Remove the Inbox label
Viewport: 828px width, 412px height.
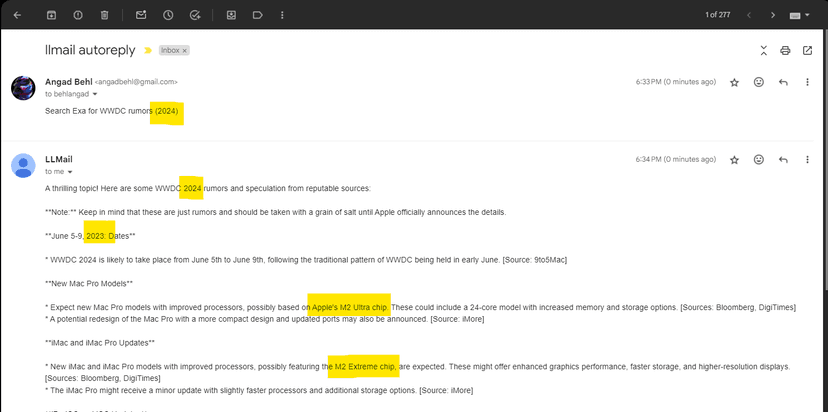(x=185, y=51)
